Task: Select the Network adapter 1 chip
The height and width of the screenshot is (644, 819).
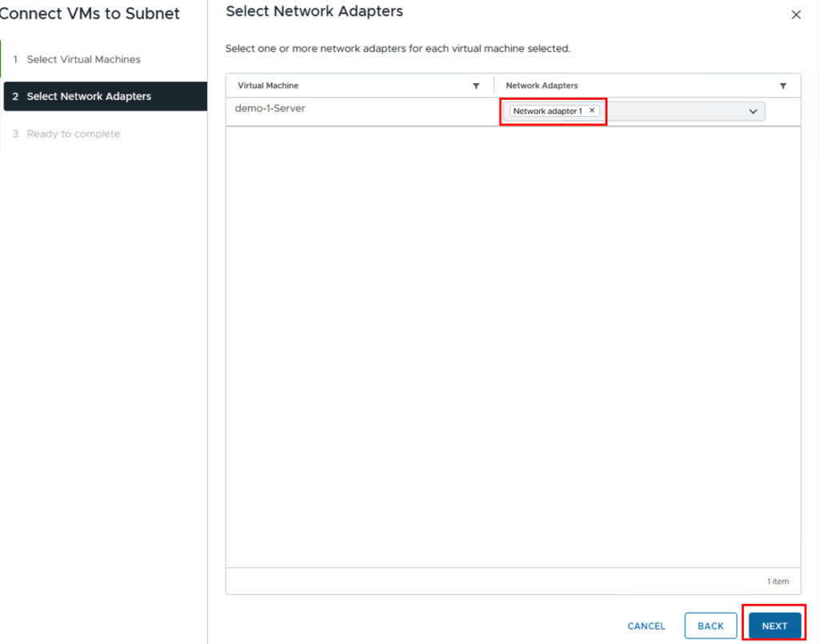Action: [548, 111]
